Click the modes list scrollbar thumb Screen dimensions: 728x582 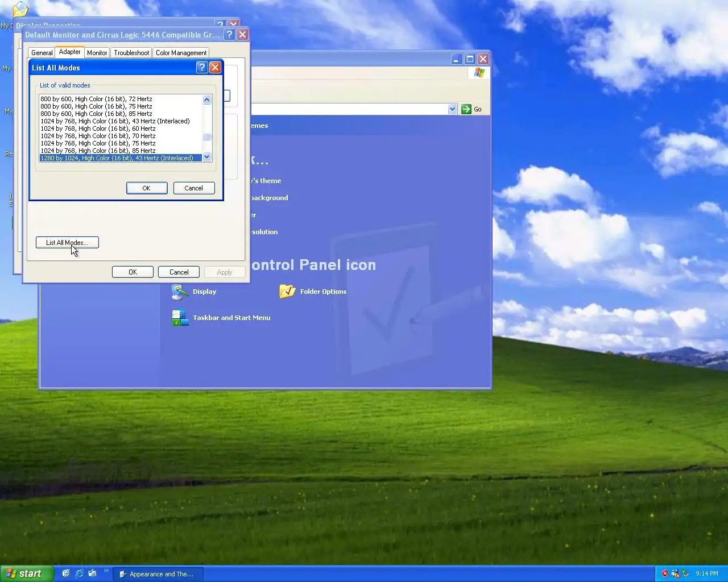[x=207, y=136]
